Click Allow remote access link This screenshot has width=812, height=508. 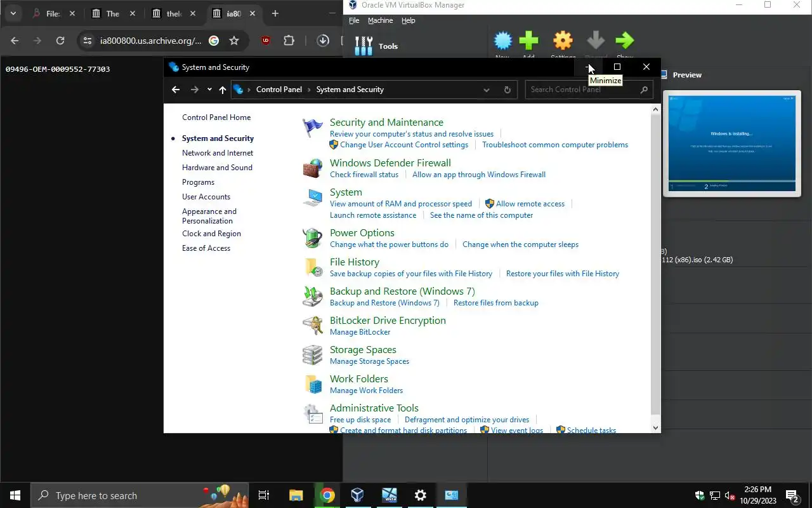pos(530,204)
